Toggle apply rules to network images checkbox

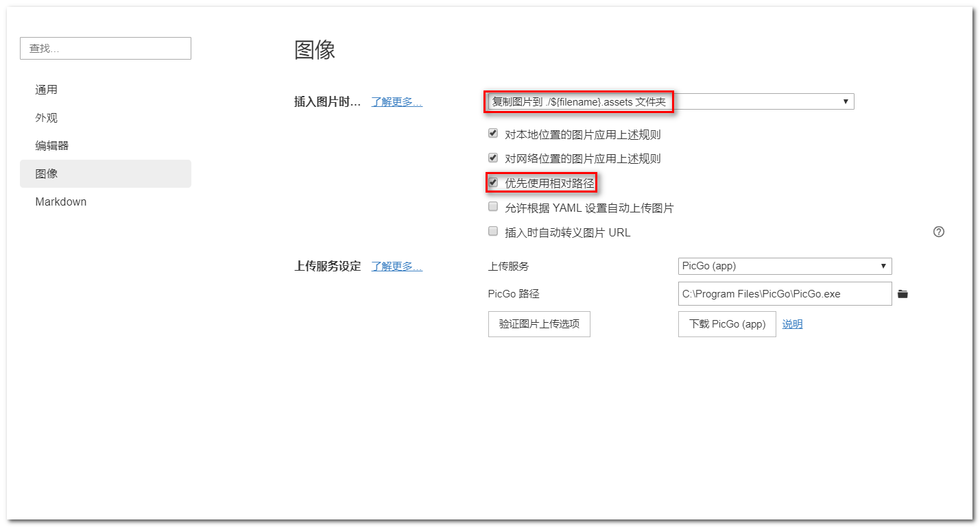pos(492,158)
